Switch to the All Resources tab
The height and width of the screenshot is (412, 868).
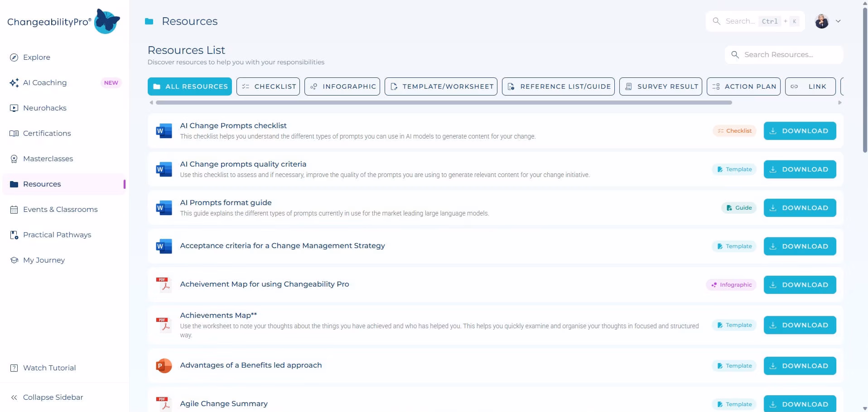point(189,86)
